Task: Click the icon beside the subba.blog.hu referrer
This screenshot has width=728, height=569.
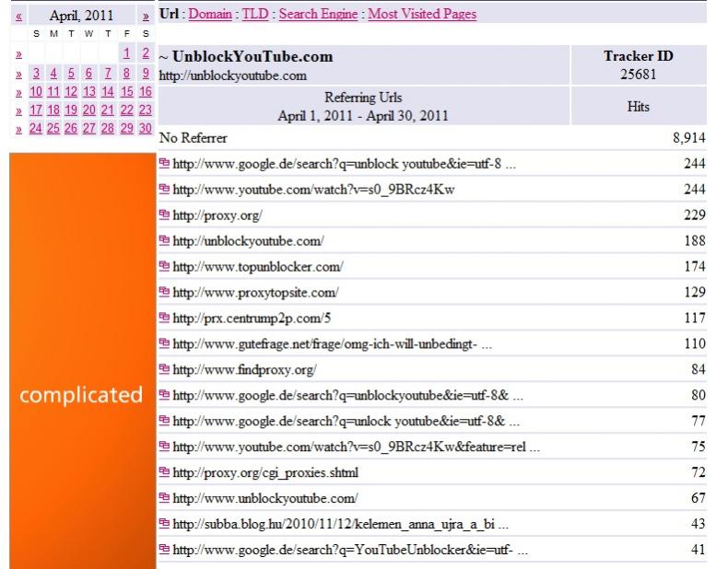Action: (x=165, y=525)
